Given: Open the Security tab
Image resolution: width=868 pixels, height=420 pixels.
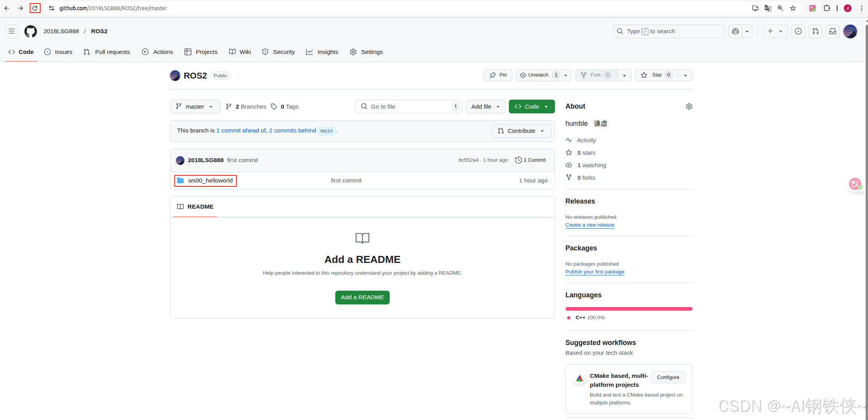Looking at the screenshot, I should tap(278, 52).
